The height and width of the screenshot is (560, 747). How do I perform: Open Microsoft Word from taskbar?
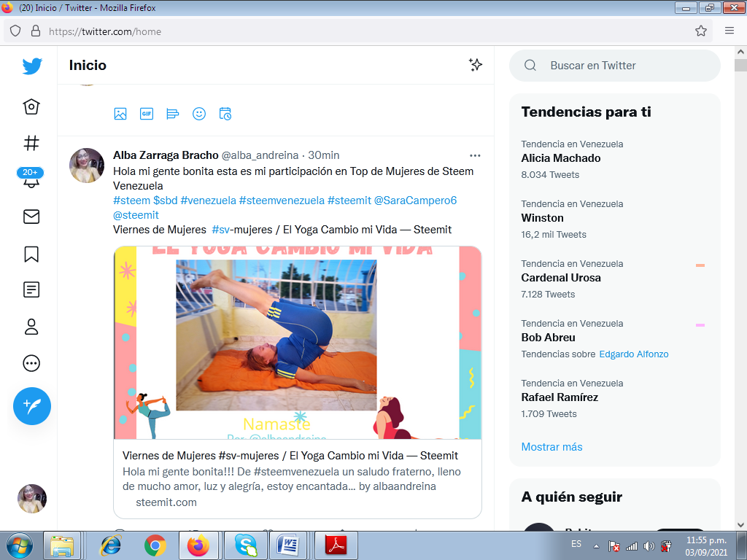tap(287, 545)
